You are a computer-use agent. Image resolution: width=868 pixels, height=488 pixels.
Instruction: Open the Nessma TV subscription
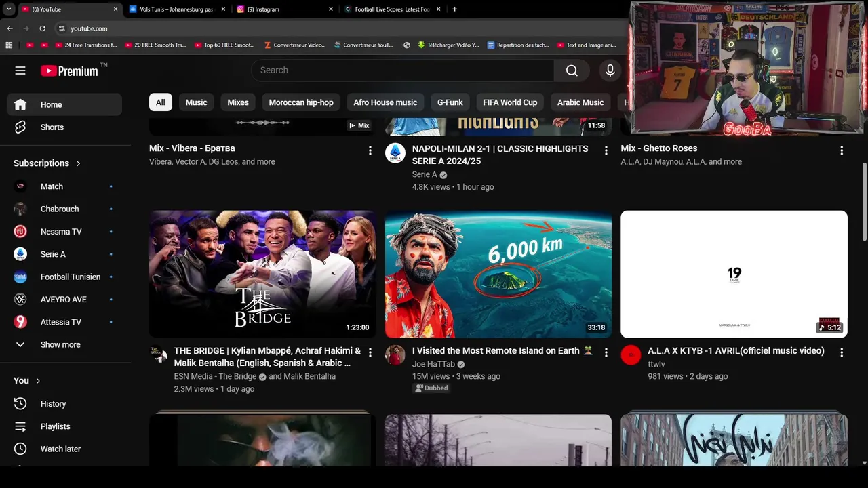pyautogui.click(x=64, y=232)
